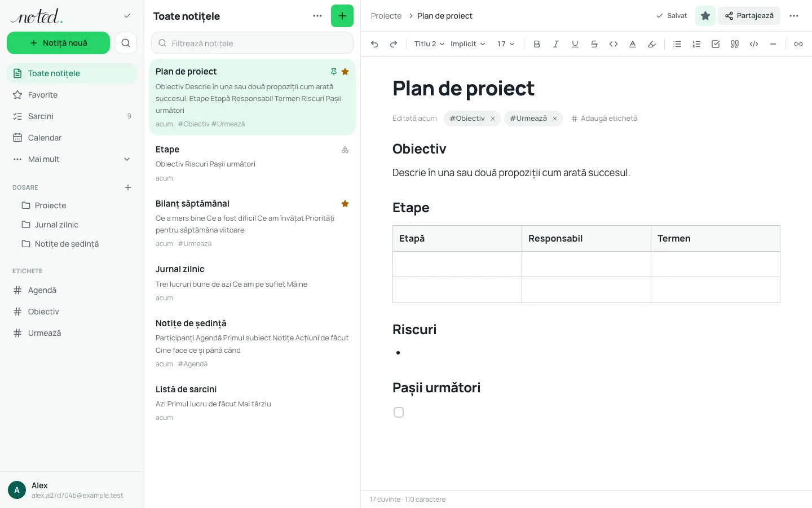This screenshot has width=812, height=508.
Task: Open the text highlighter color tool
Action: pos(652,44)
